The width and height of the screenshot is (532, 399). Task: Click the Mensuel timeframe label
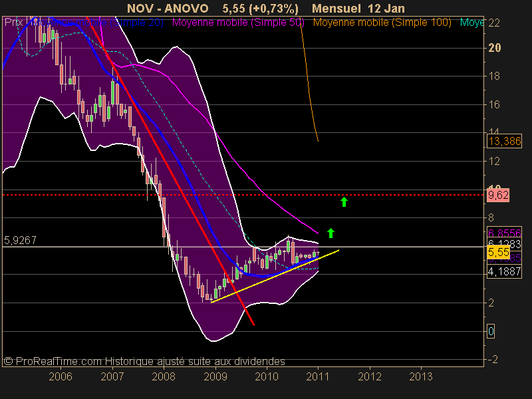pyautogui.click(x=336, y=9)
